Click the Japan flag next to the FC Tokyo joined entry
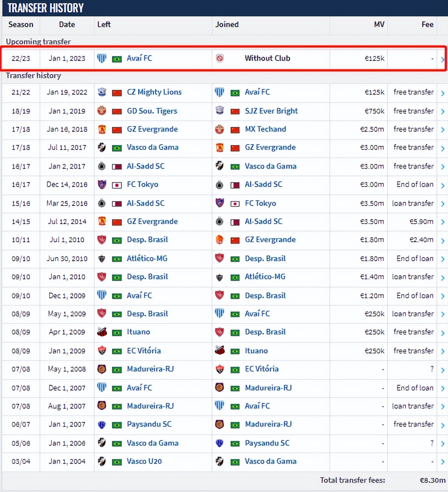Viewport: 448px width, 492px height. (235, 204)
